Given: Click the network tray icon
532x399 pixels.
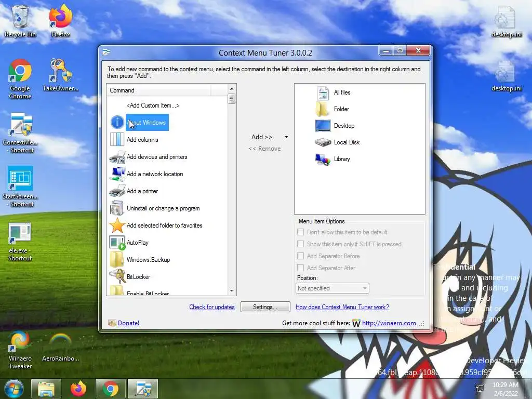Looking at the screenshot, I should pos(480,389).
